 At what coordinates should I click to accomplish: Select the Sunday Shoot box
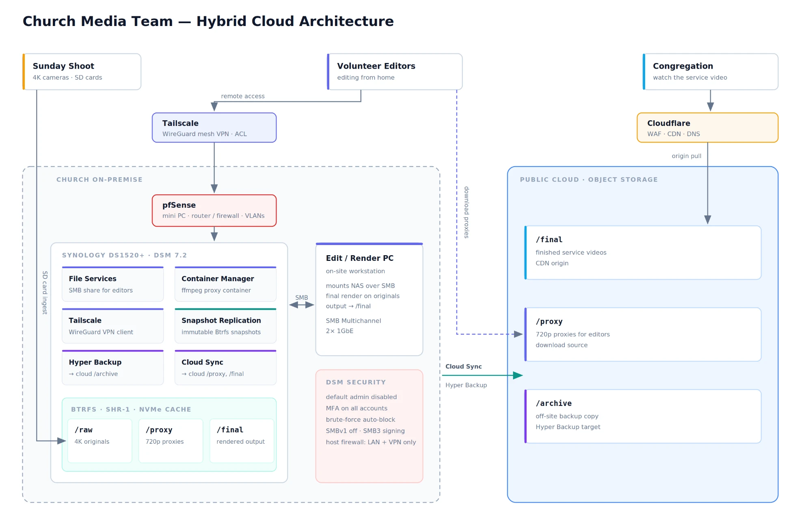(82, 72)
